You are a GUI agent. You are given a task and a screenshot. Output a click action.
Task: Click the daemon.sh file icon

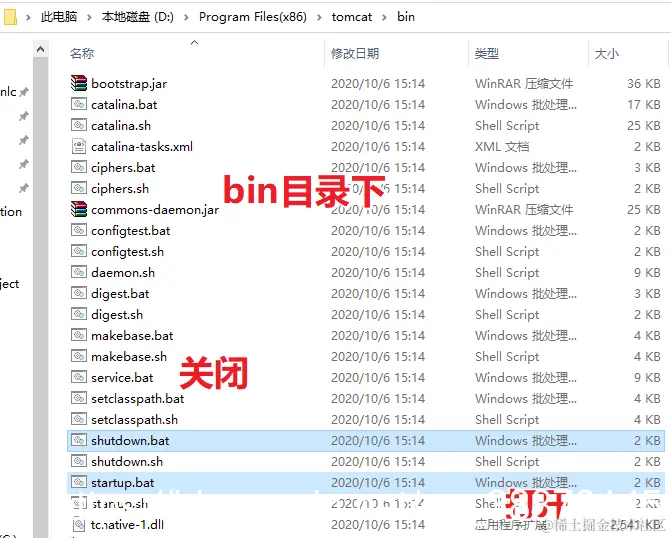[x=79, y=272]
